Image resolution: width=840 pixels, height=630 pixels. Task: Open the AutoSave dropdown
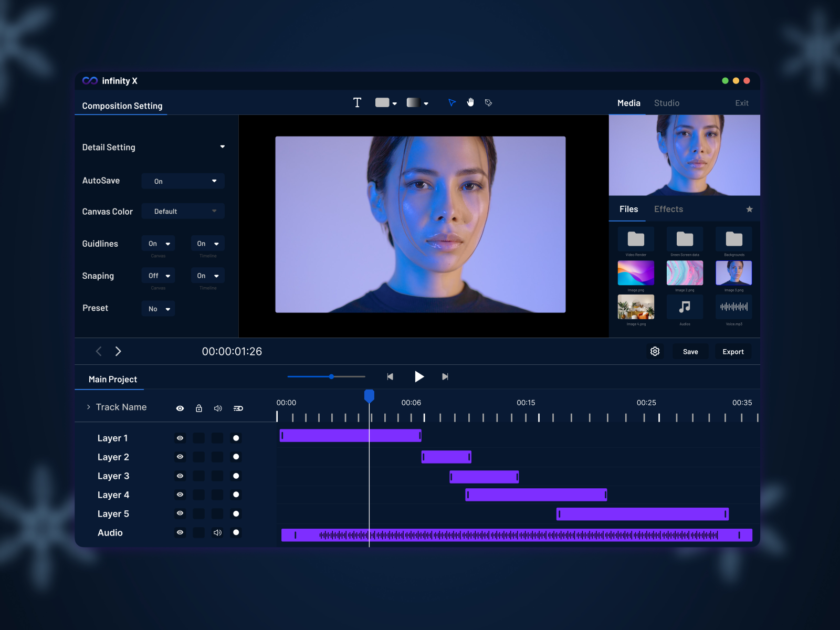point(183,181)
